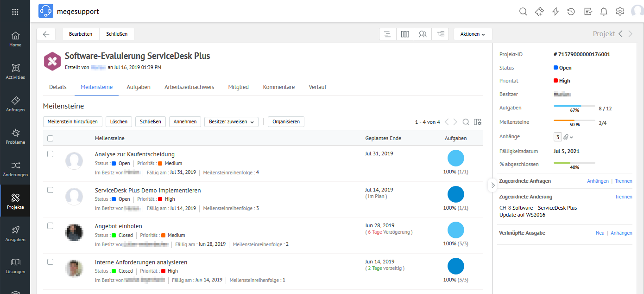Switch to the Details tab
This screenshot has width=644, height=294.
coord(58,87)
